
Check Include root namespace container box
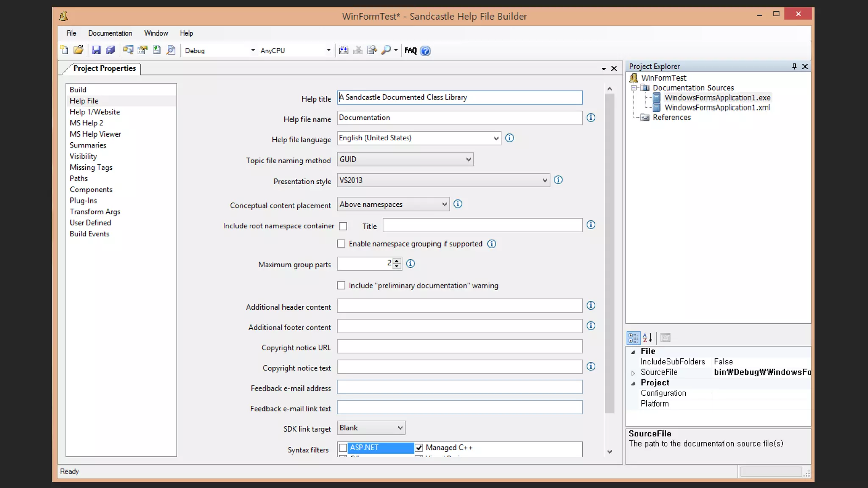pyautogui.click(x=343, y=226)
